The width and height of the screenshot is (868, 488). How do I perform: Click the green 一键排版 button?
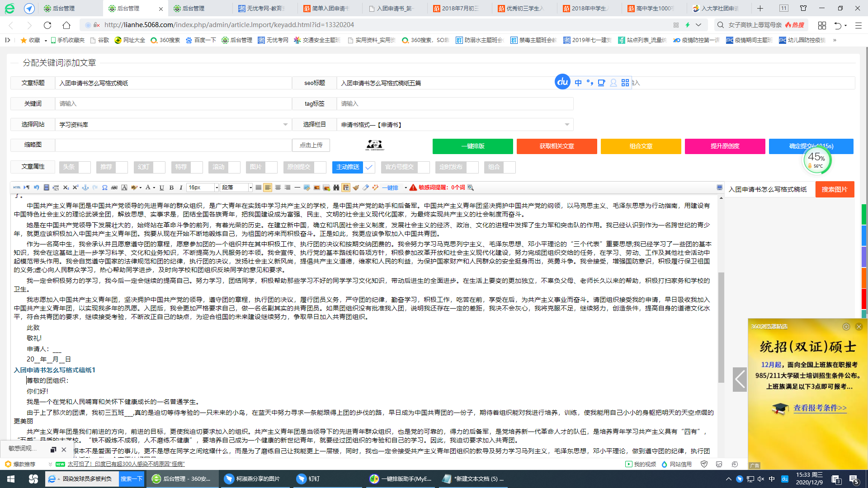point(472,146)
